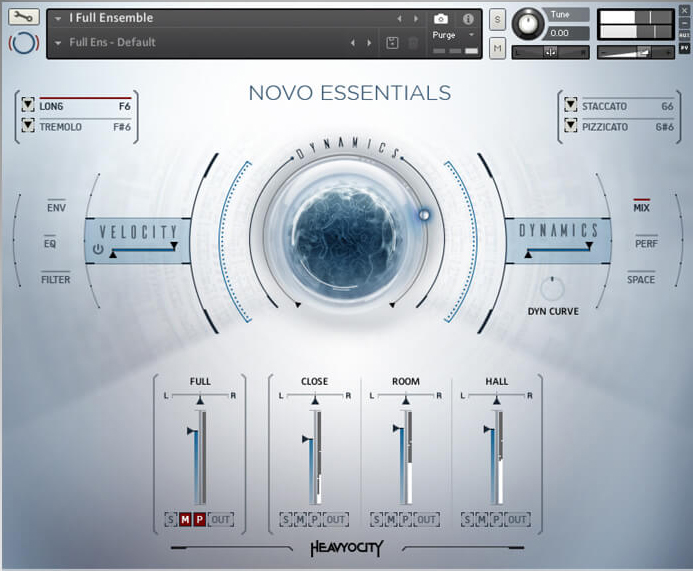
Task: Mute the ROOM mic channel
Action: click(391, 519)
